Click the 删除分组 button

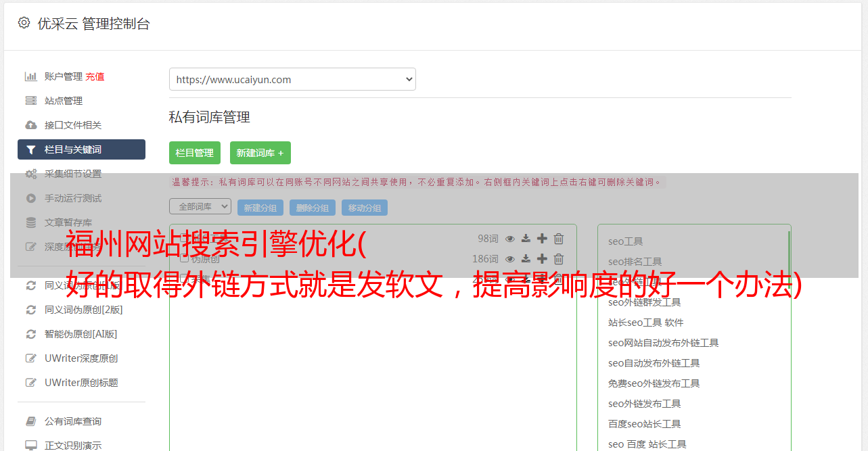pyautogui.click(x=313, y=208)
